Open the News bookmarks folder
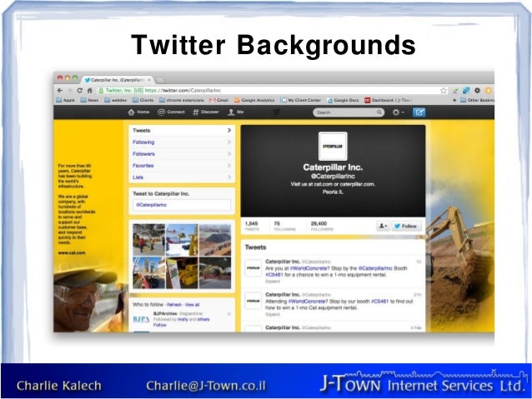Viewport: 532px width, 399px height. pyautogui.click(x=89, y=100)
